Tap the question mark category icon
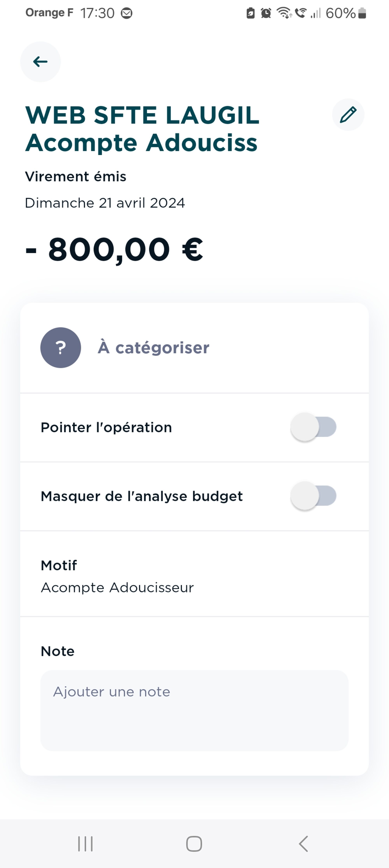The height and width of the screenshot is (868, 389). coord(61,347)
